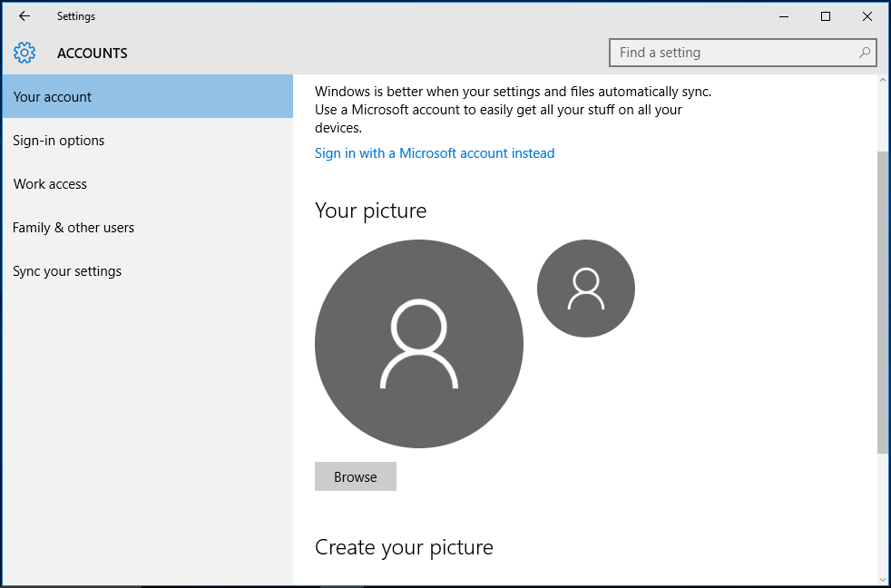Minimize the Settings window
Viewport: 891px width, 588px height.
pyautogui.click(x=784, y=16)
